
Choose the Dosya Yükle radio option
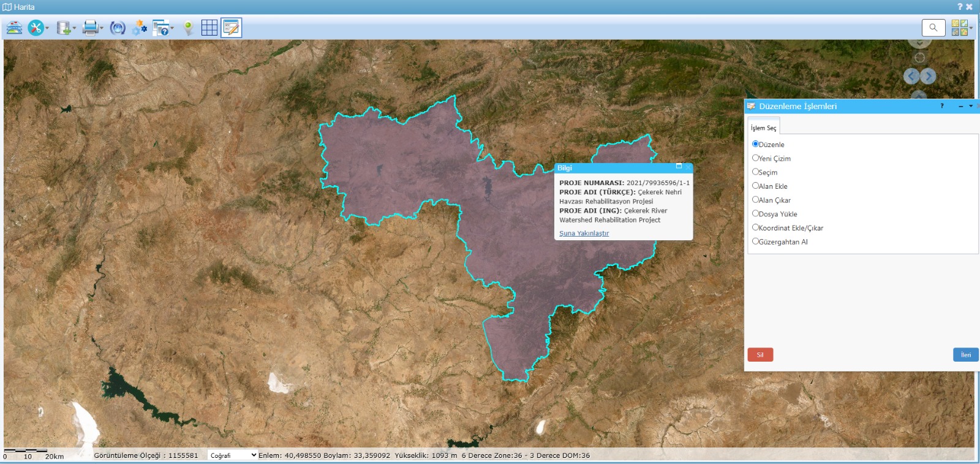click(755, 213)
